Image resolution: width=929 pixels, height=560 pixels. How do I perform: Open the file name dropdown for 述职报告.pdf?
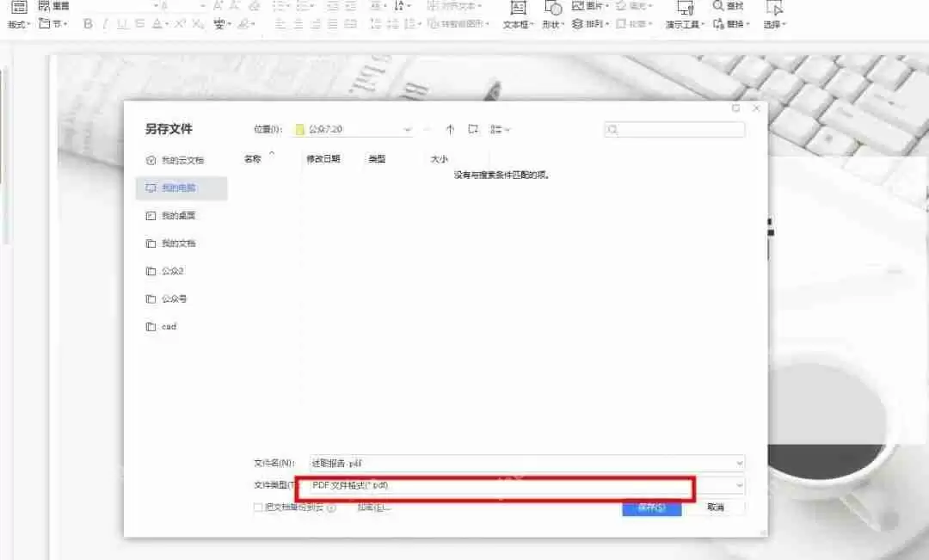coord(738,463)
